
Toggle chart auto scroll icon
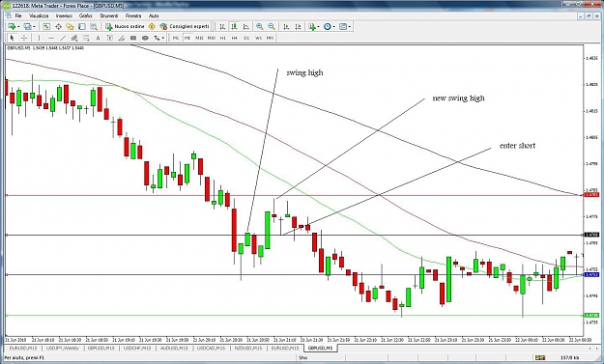point(286,26)
